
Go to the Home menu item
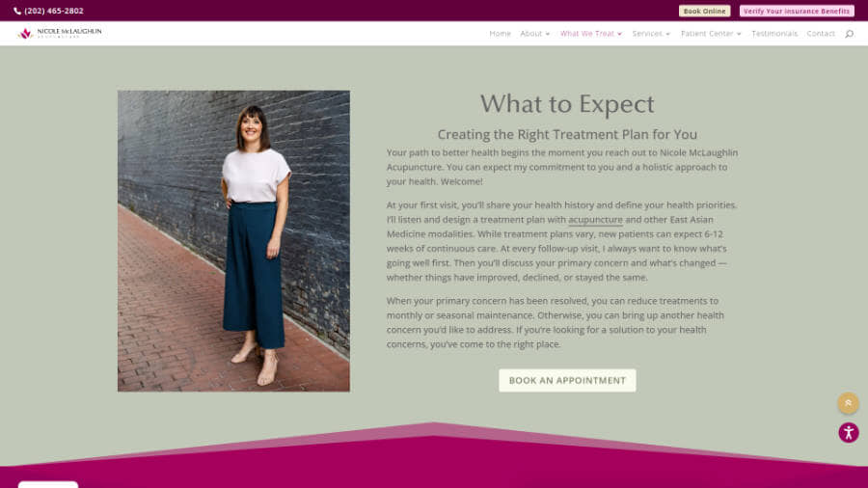click(500, 34)
